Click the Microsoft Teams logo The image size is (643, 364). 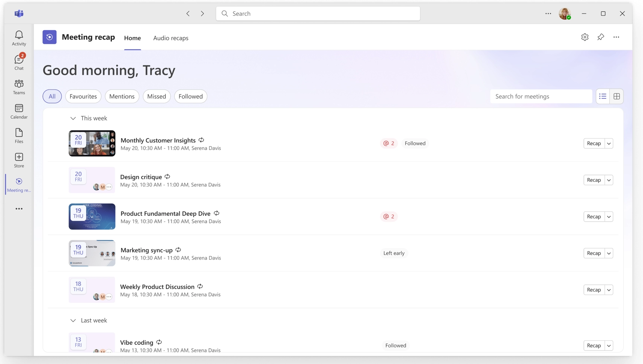19,14
